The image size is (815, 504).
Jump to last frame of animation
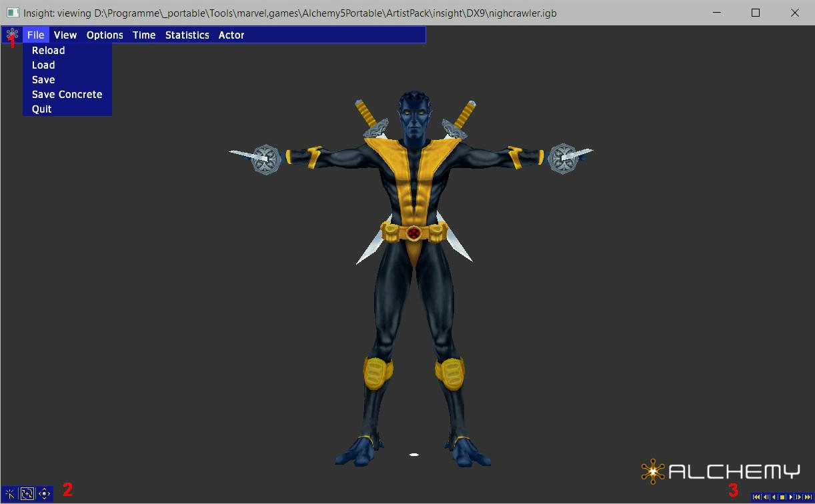[808, 497]
